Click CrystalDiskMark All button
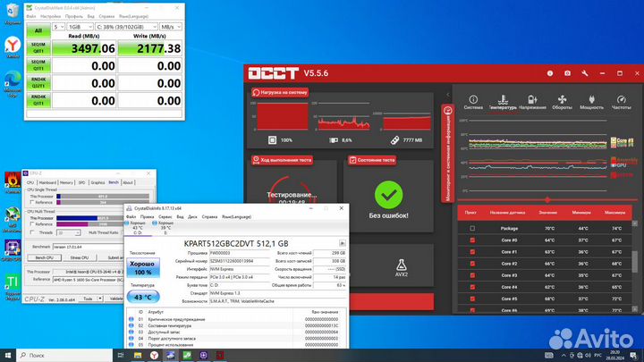This screenshot has height=362, width=644. [38, 30]
